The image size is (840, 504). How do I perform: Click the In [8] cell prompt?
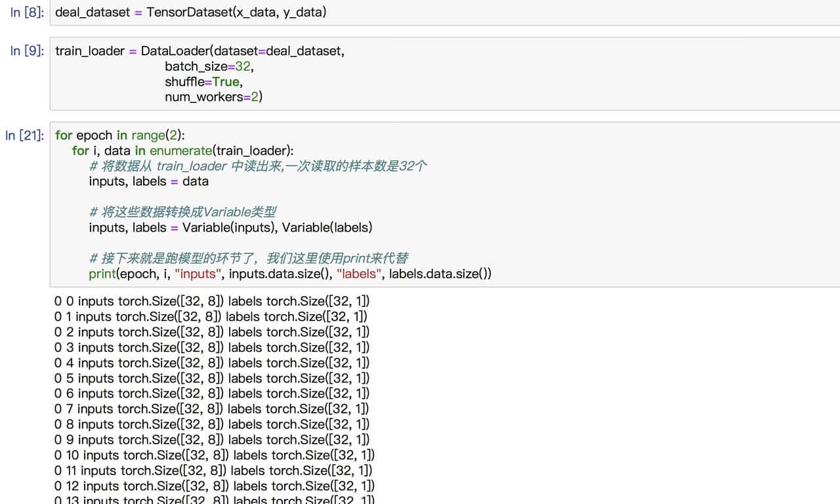[x=26, y=12]
